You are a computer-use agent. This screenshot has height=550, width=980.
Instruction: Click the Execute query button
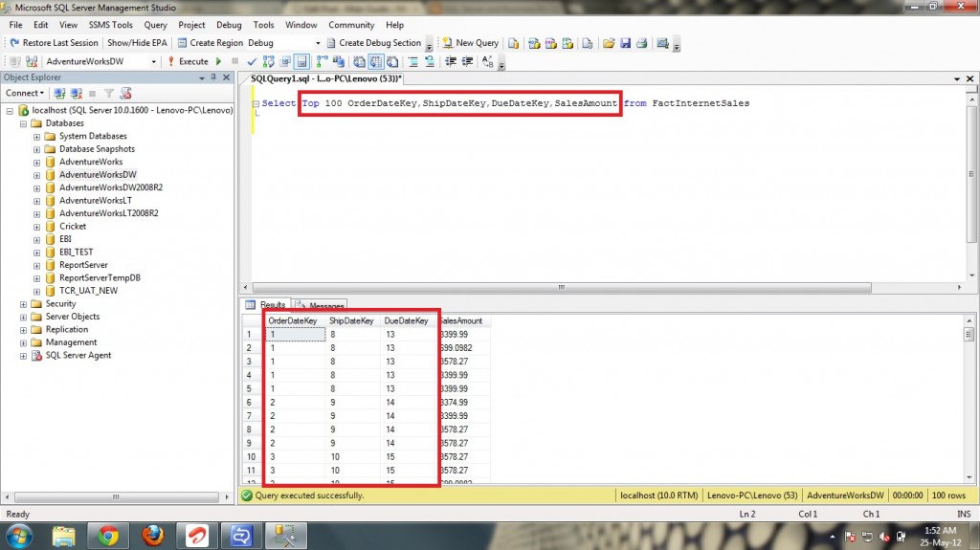(188, 61)
